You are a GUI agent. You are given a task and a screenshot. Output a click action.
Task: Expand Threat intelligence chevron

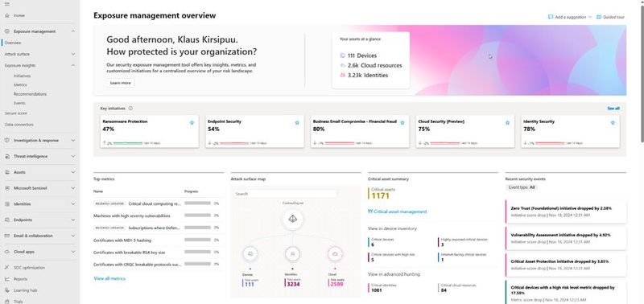[73, 156]
